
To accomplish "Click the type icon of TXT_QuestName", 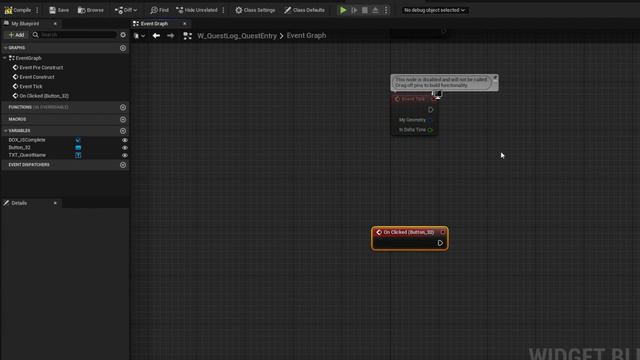I will (78, 155).
